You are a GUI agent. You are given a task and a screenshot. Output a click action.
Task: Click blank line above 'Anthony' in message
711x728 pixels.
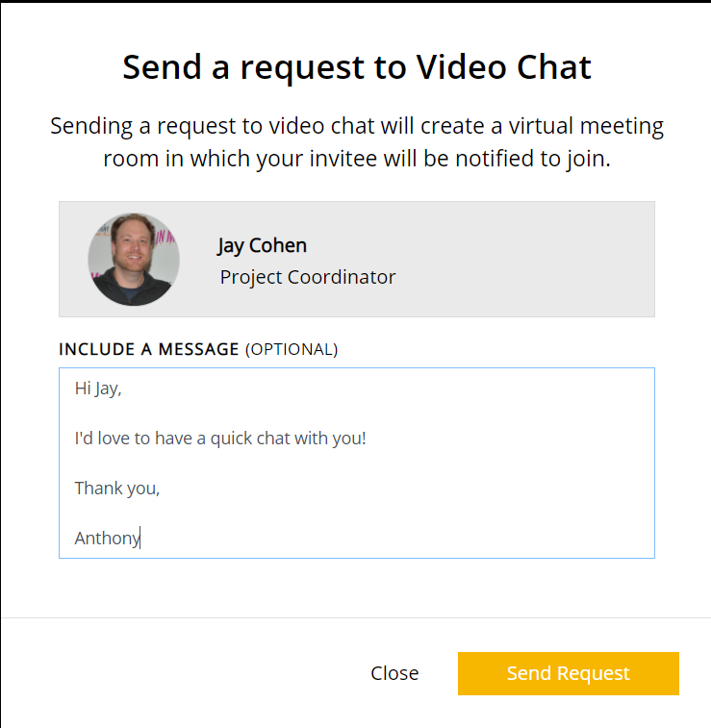pyautogui.click(x=357, y=513)
